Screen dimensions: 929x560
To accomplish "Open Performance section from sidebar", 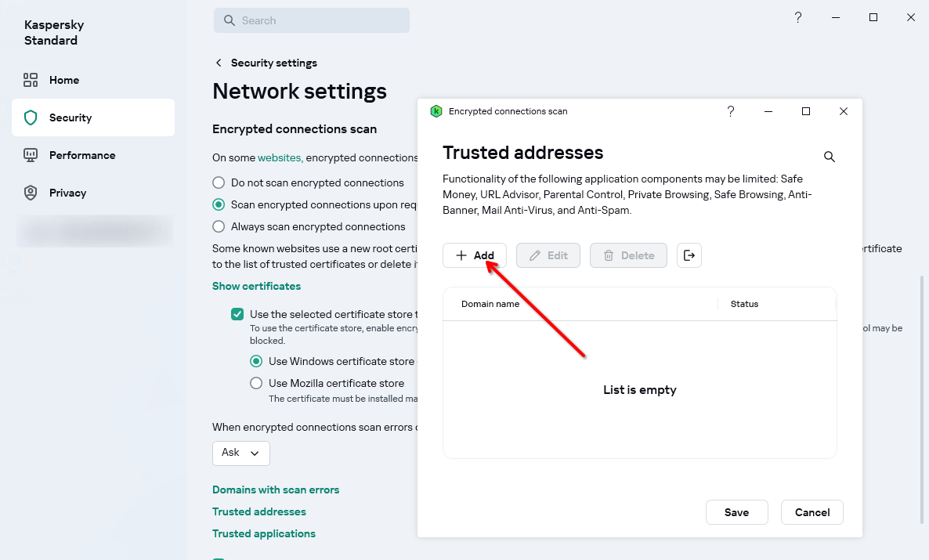I will 81,155.
